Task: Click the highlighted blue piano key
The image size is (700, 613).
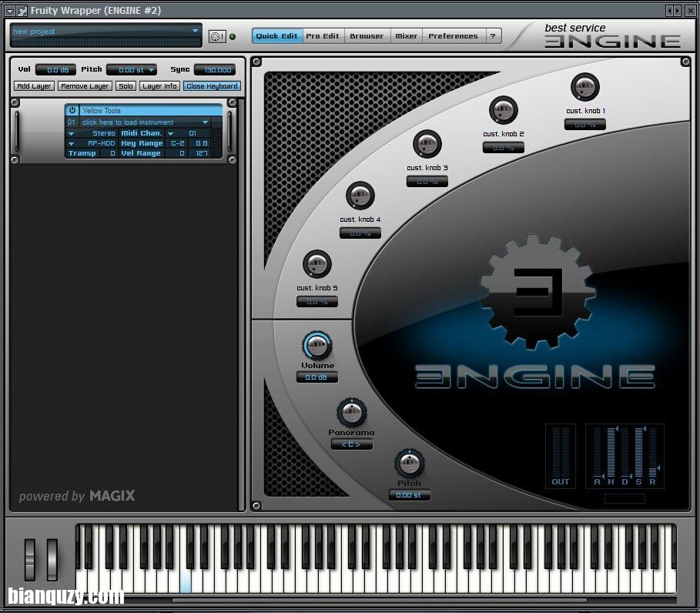Action: [186, 581]
